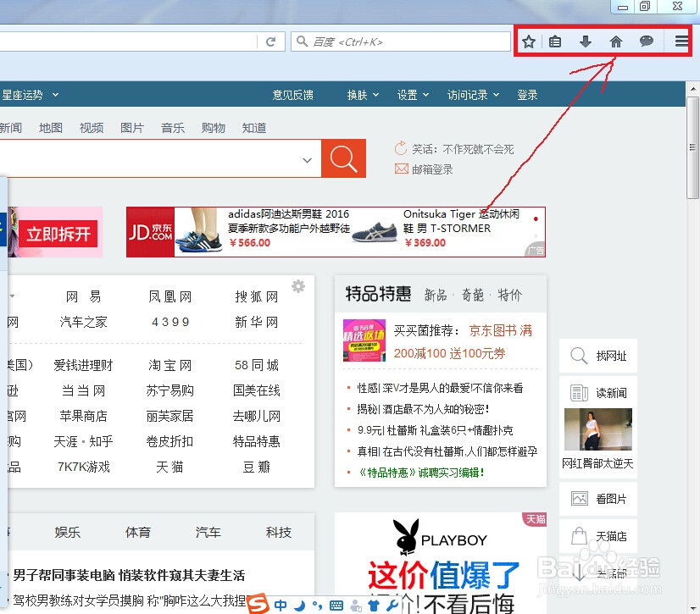Viewport: 700px width, 614px height.
Task: Open the 娱乐 news tab
Action: [x=68, y=532]
